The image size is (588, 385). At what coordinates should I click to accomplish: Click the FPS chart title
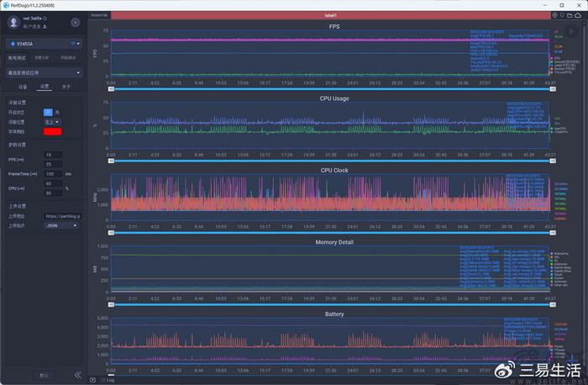click(x=334, y=27)
